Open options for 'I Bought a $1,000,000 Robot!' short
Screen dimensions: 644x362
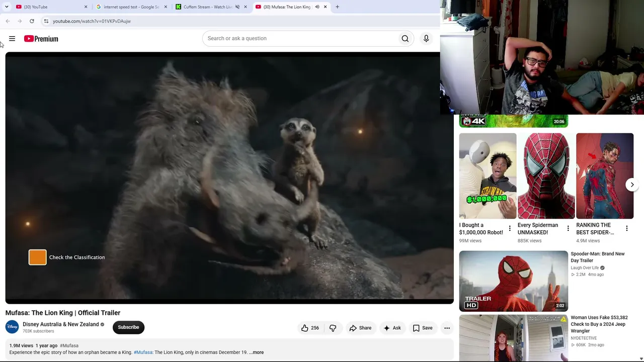(510, 229)
